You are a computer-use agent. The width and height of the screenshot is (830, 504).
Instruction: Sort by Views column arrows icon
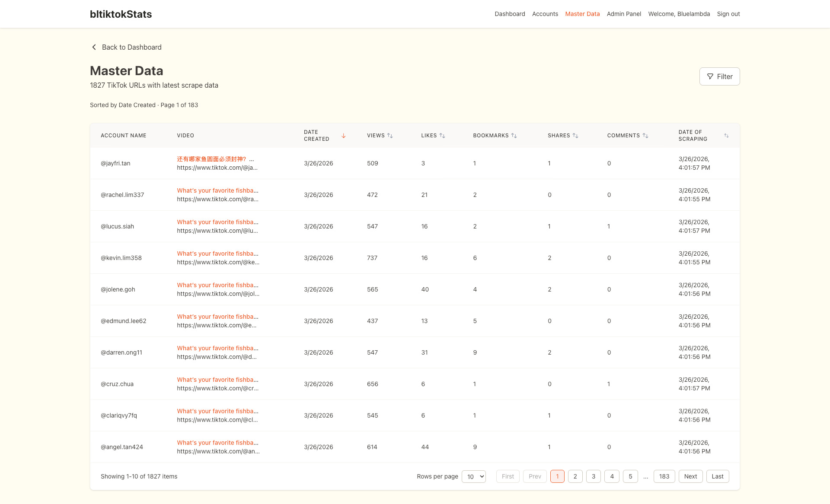tap(390, 136)
